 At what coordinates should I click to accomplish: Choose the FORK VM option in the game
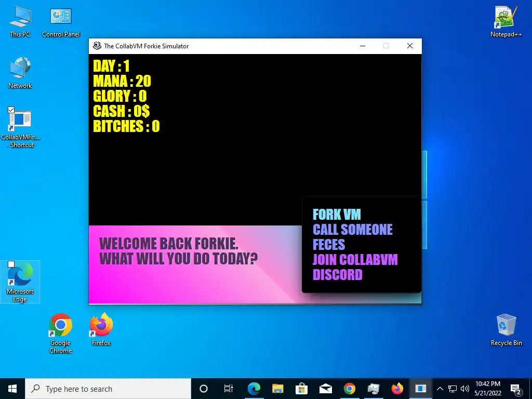pos(336,215)
